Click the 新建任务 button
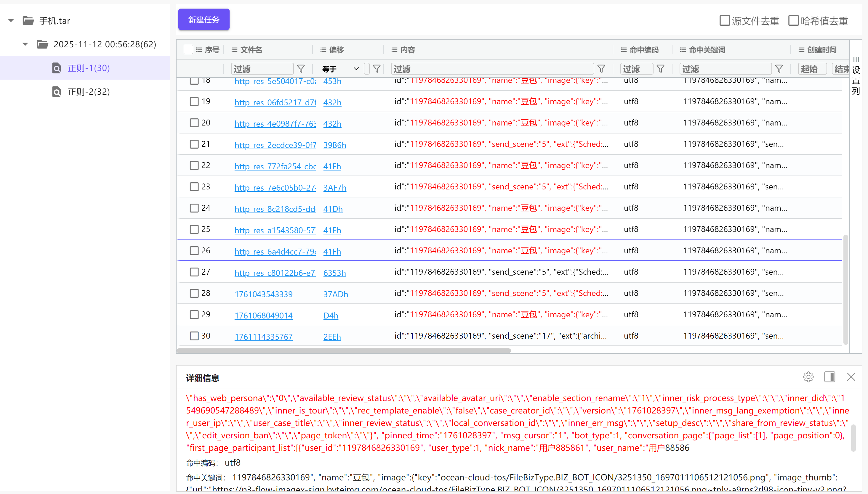This screenshot has height=494, width=868. coord(204,20)
